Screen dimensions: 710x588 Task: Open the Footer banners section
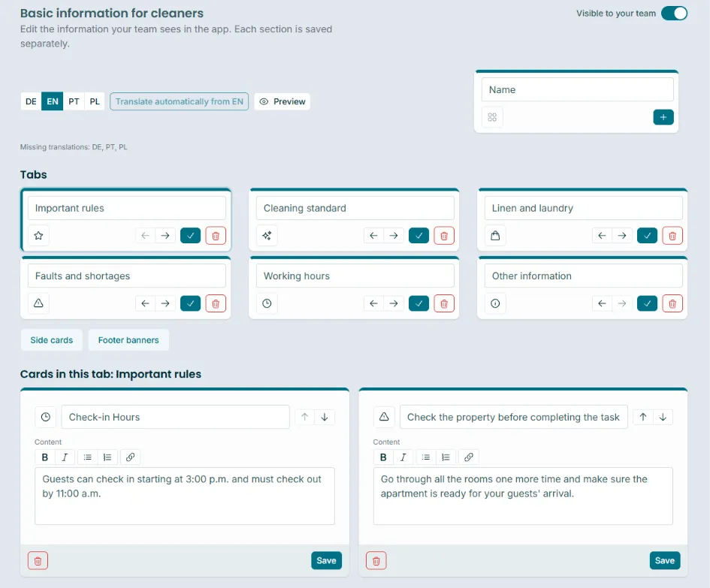(128, 340)
